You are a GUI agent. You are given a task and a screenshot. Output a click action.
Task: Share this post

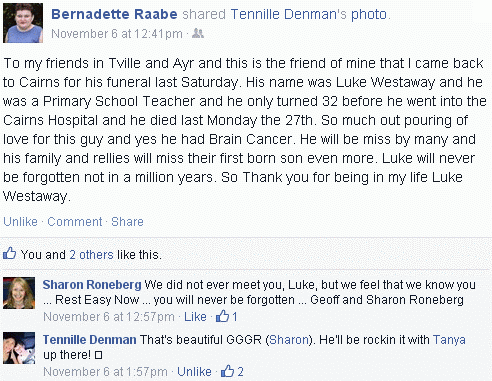click(x=127, y=222)
